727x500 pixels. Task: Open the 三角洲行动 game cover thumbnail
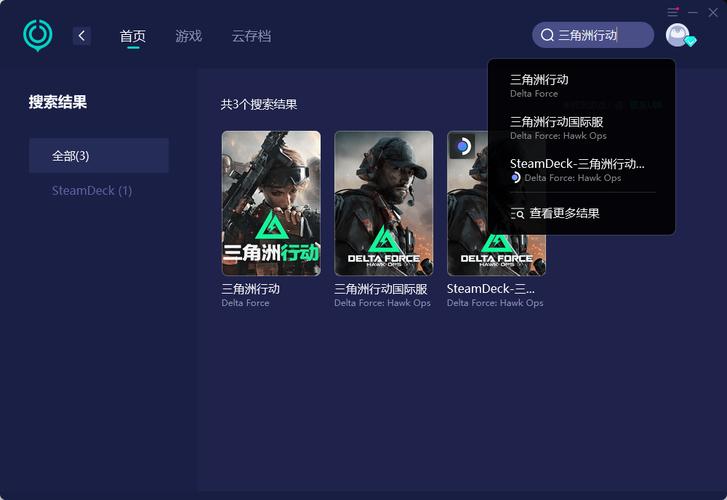(271, 203)
